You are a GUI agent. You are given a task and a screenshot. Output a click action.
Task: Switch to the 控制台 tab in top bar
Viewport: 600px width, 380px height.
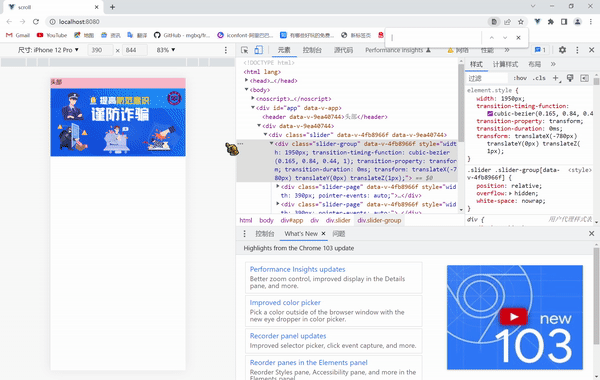(312, 50)
